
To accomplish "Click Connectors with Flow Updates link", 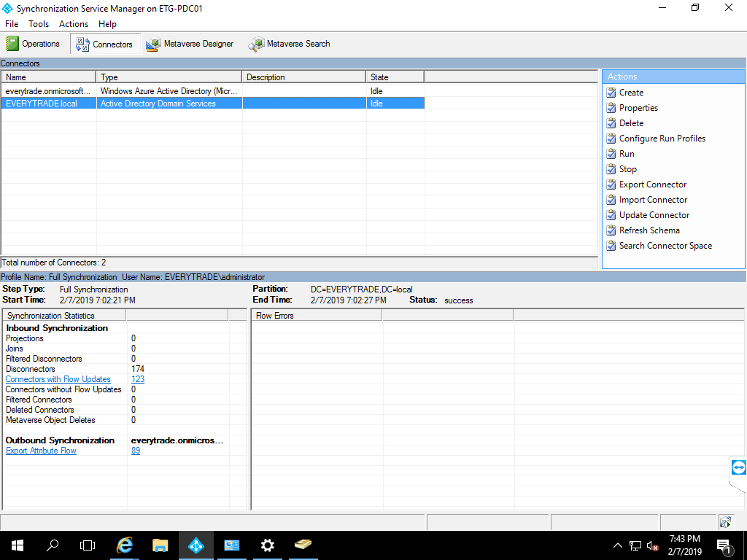I will click(x=58, y=379).
